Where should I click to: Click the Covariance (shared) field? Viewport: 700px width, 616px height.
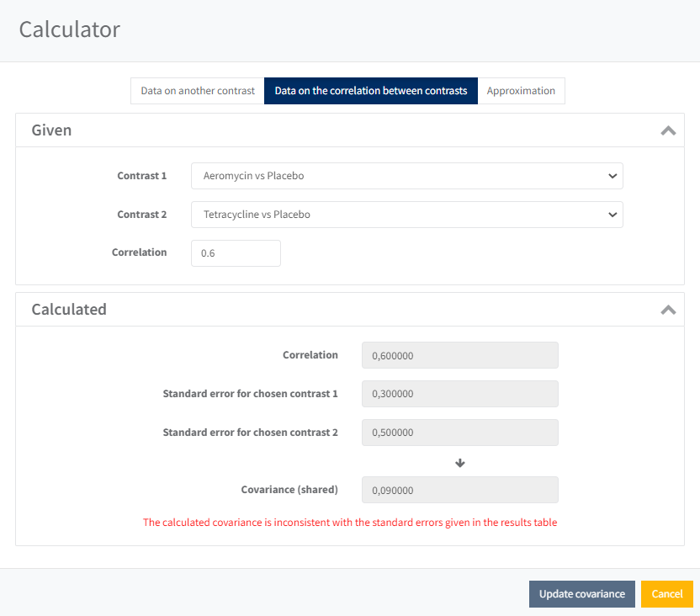click(459, 490)
